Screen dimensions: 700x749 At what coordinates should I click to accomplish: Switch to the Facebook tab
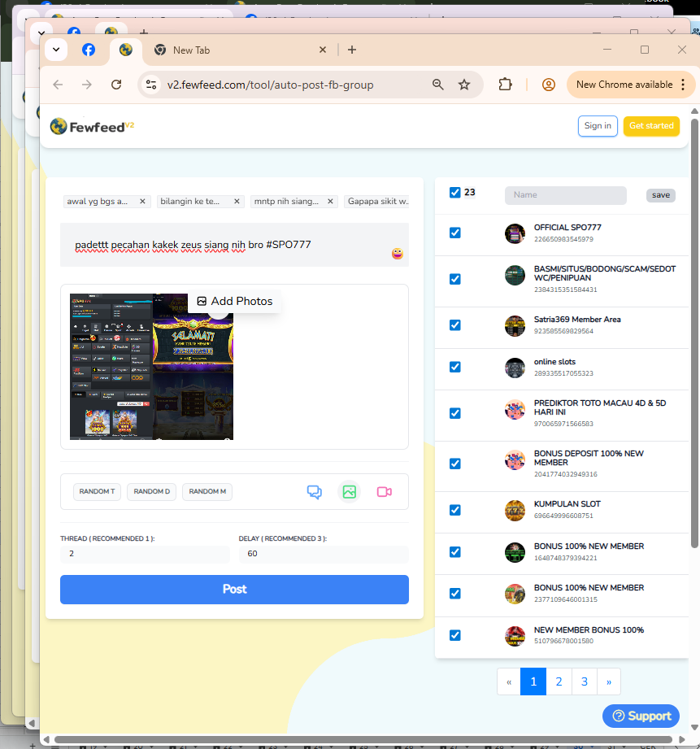pos(89,50)
